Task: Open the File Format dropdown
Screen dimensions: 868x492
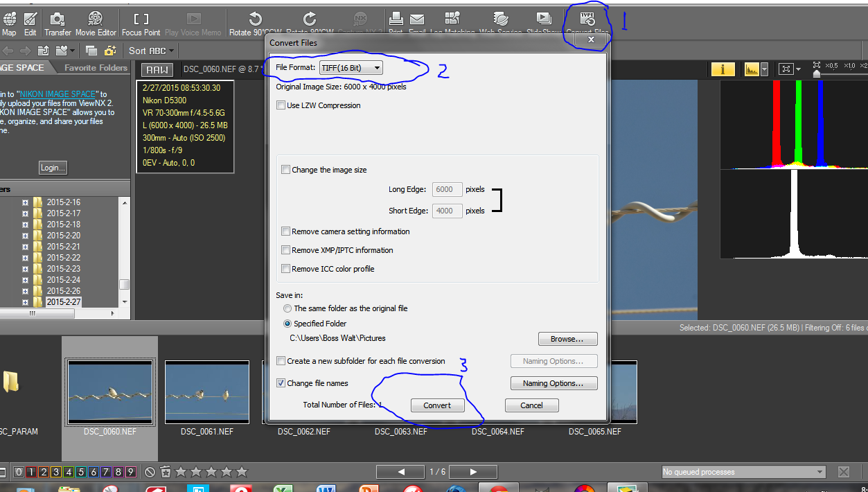Action: (351, 68)
